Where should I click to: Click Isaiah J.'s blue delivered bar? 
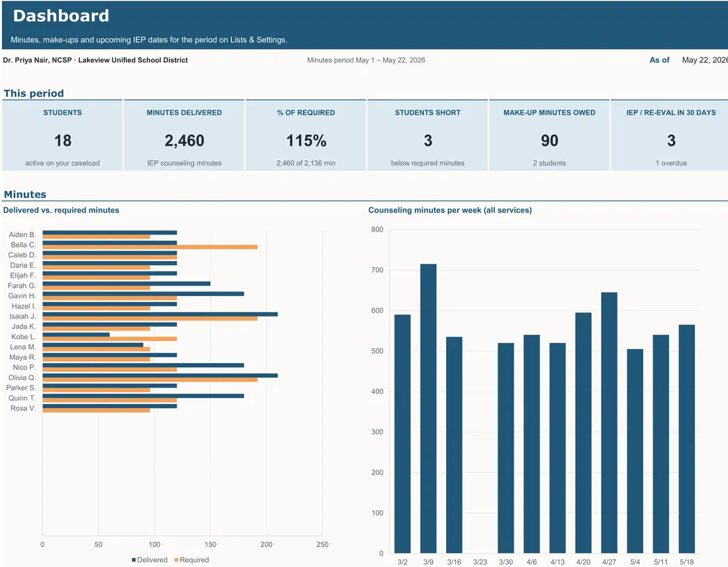pos(160,314)
